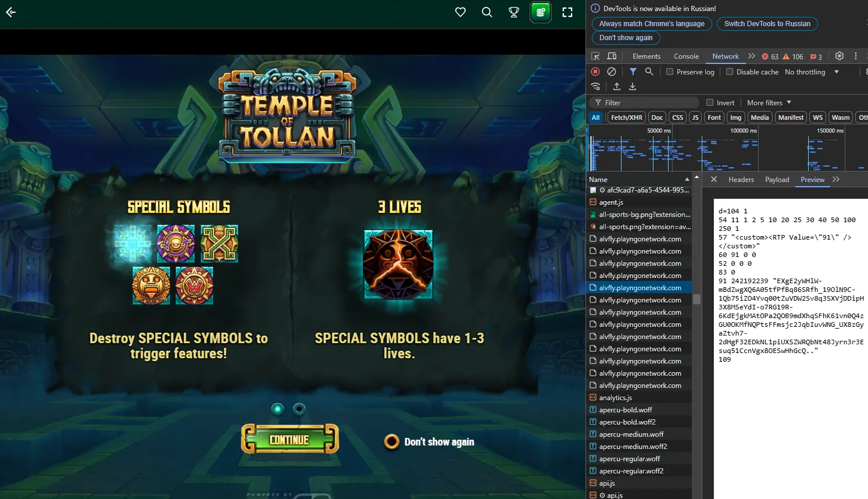Close the request details pane
The width and height of the screenshot is (868, 499).
(x=714, y=180)
